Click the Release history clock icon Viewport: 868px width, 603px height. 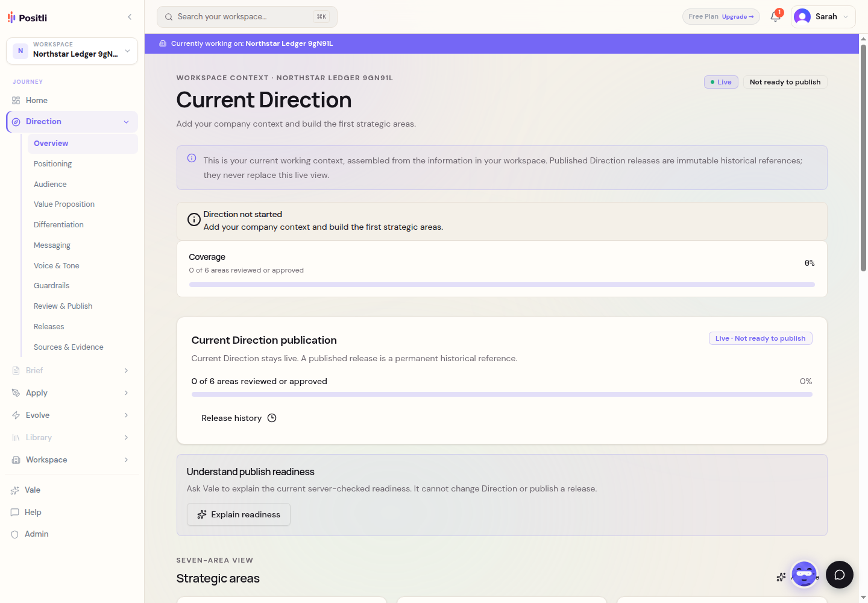pos(272,418)
